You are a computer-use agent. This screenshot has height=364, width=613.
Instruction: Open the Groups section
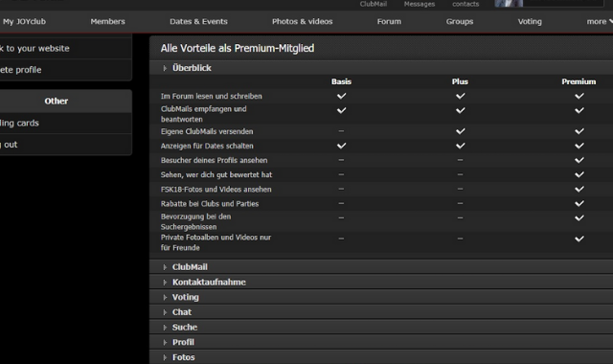coord(460,21)
